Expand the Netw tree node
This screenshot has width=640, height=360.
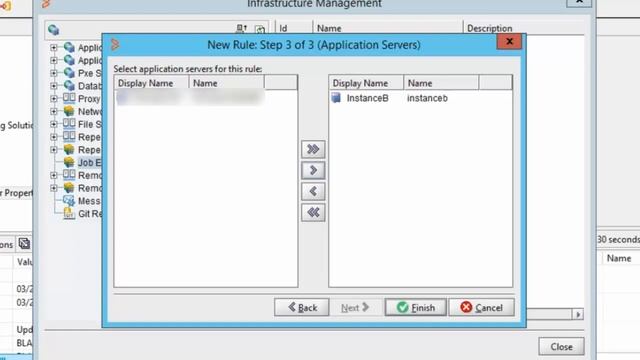point(53,111)
